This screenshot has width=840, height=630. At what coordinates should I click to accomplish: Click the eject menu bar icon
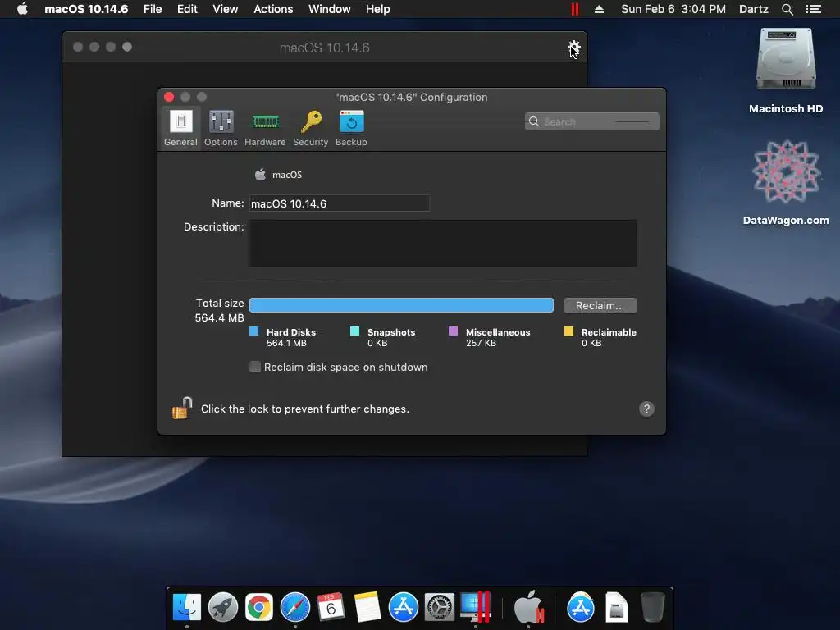pos(600,9)
